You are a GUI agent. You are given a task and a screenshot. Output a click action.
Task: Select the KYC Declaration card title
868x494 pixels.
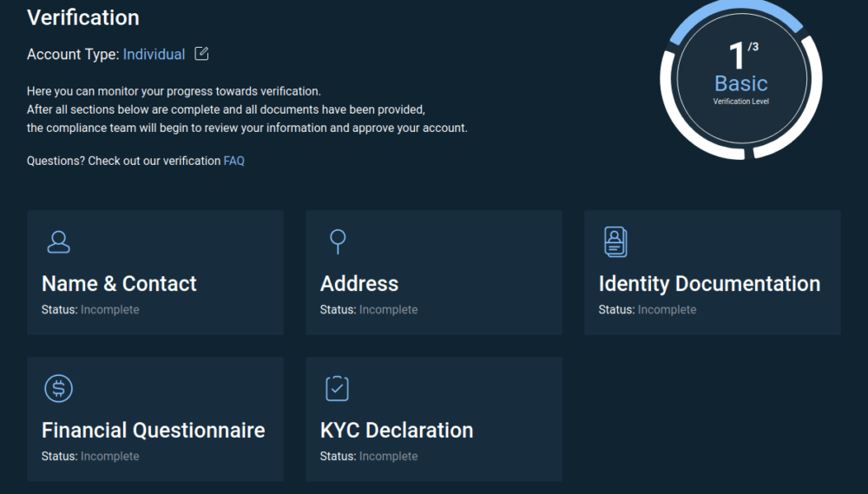coord(397,431)
